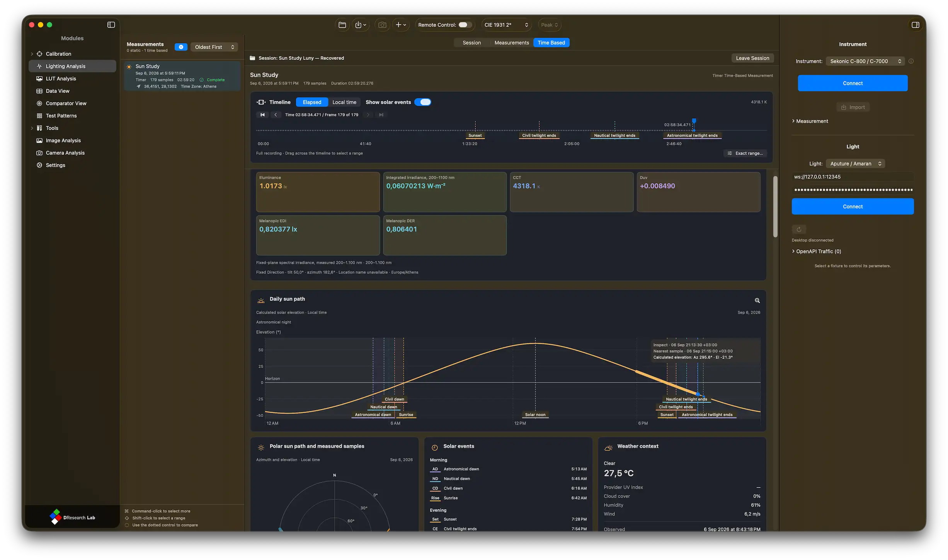
Task: Click the Camera Analysis camera icon
Action: (x=39, y=153)
